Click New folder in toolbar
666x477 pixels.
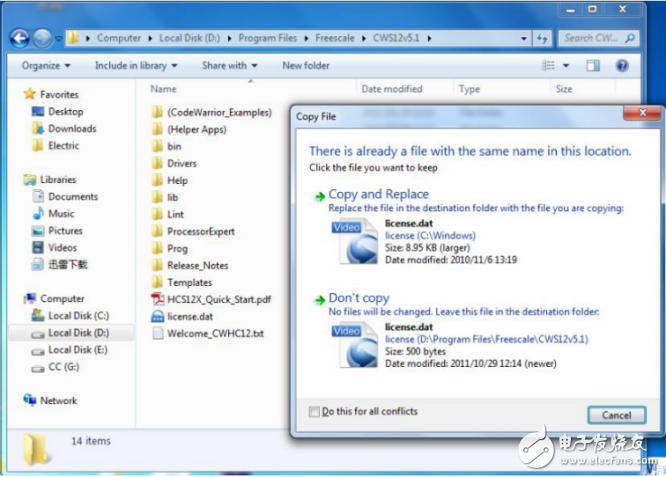306,66
